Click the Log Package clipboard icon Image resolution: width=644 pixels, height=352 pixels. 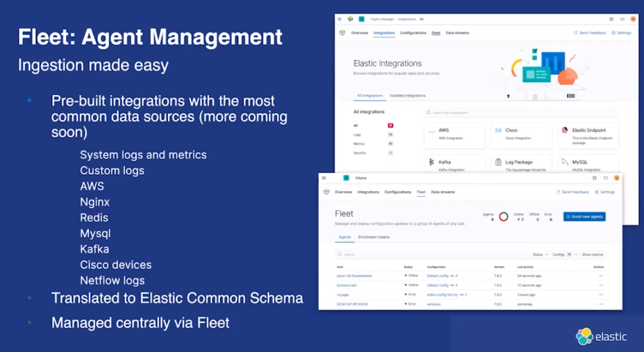498,162
